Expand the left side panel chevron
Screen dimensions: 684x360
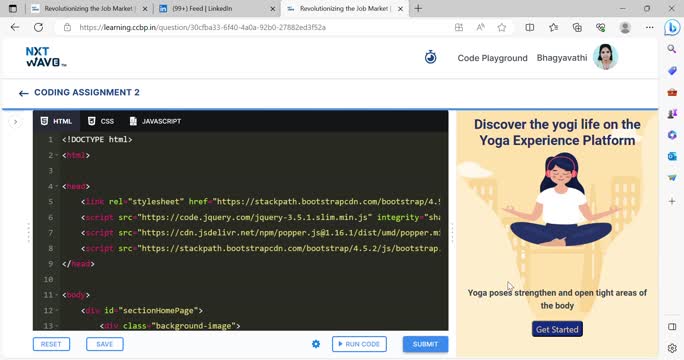[x=15, y=122]
